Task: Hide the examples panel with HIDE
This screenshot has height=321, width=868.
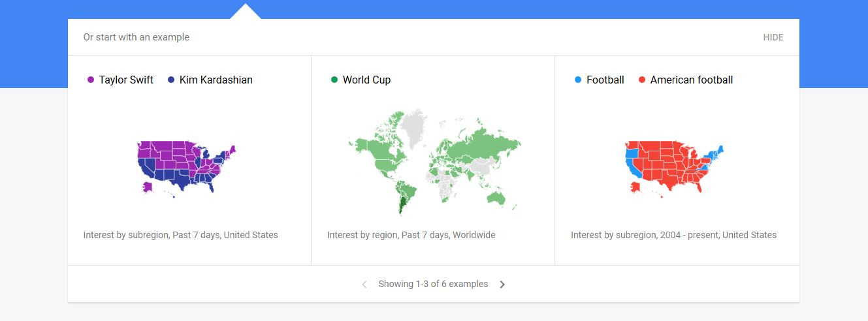Action: tap(773, 37)
